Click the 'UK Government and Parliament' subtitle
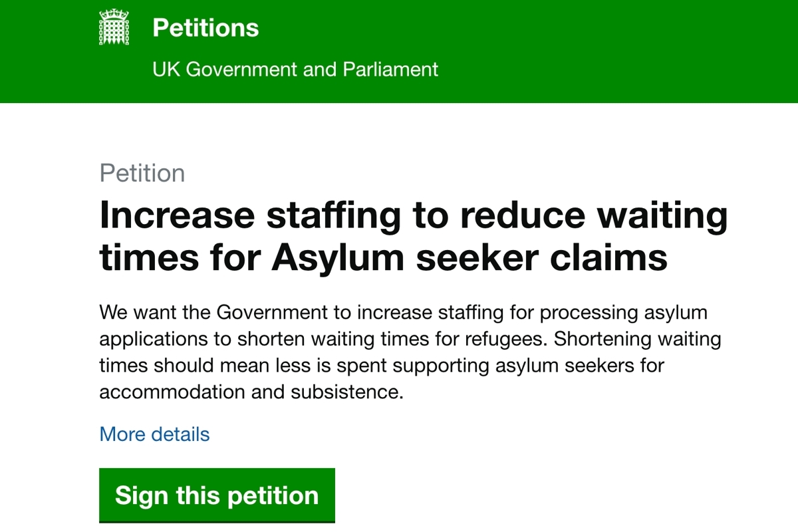 [x=295, y=69]
